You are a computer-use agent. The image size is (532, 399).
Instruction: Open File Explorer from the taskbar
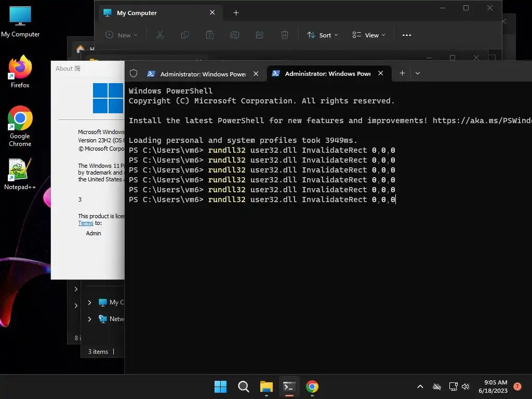coord(267,387)
